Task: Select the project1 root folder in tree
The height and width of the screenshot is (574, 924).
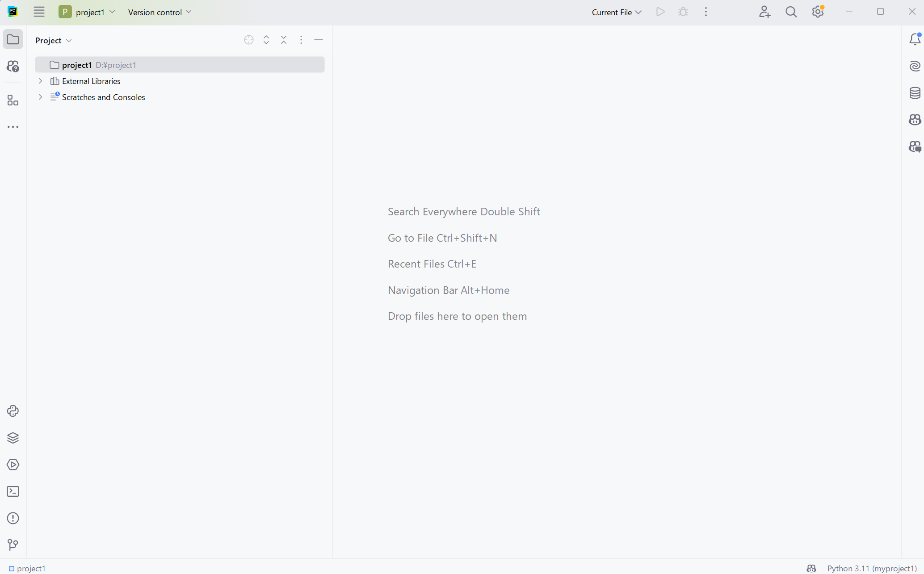Action: coord(77,65)
